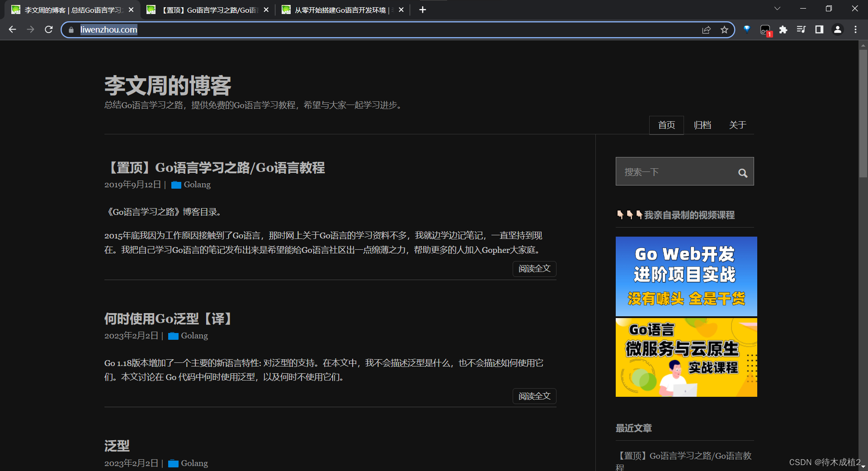Image resolution: width=868 pixels, height=471 pixels.
Task: Switch to the 【置顶】Go语言学习之路 tab
Action: click(x=208, y=10)
